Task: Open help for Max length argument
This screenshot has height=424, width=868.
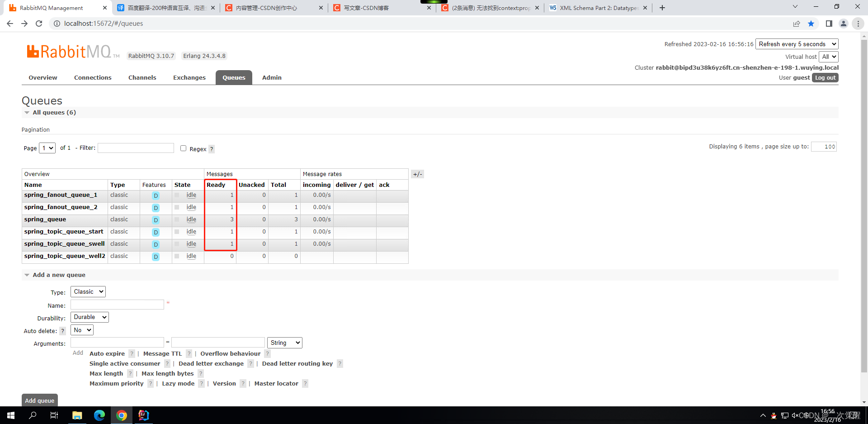Action: click(130, 373)
